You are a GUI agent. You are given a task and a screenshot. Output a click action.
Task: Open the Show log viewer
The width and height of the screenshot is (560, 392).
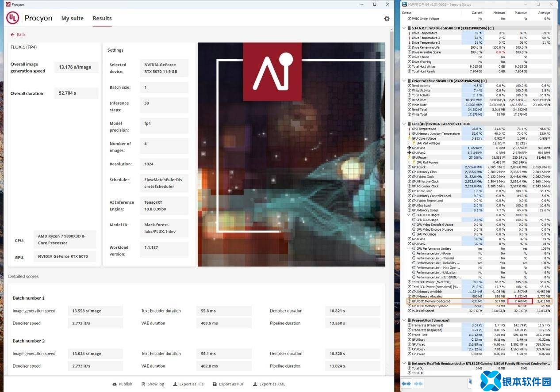[x=153, y=384]
